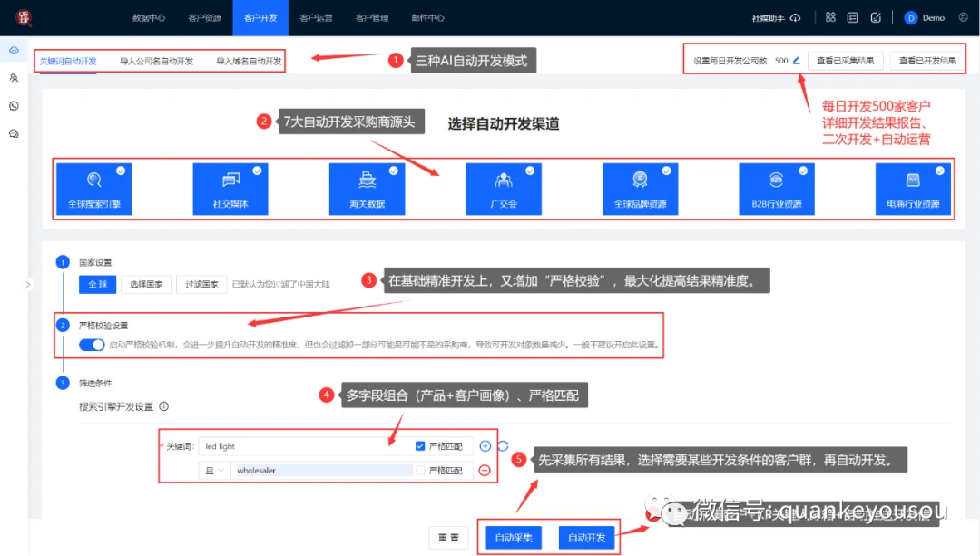Open the cloud icon in left sidebar
980x556 pixels.
point(14,50)
